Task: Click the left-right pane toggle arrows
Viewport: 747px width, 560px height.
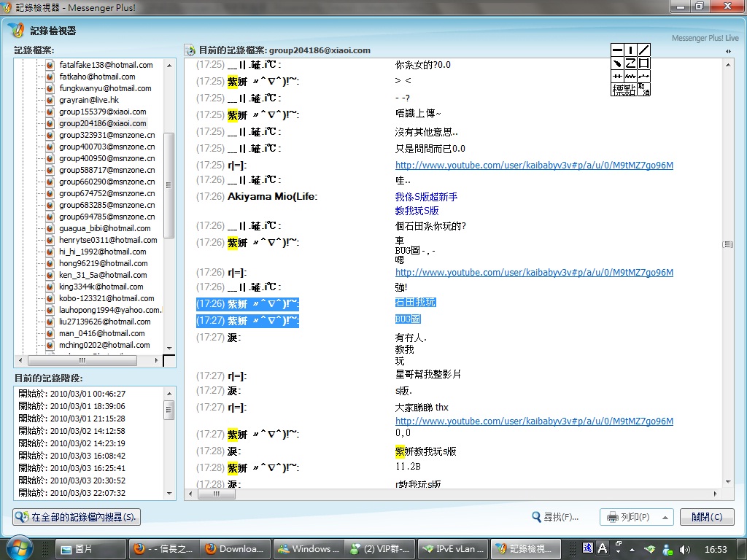Action: pos(728,51)
